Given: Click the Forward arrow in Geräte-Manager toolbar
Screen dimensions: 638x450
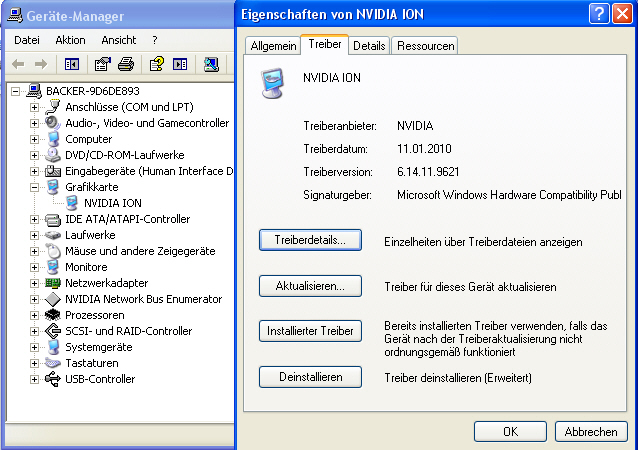Looking at the screenshot, I should [x=41, y=64].
